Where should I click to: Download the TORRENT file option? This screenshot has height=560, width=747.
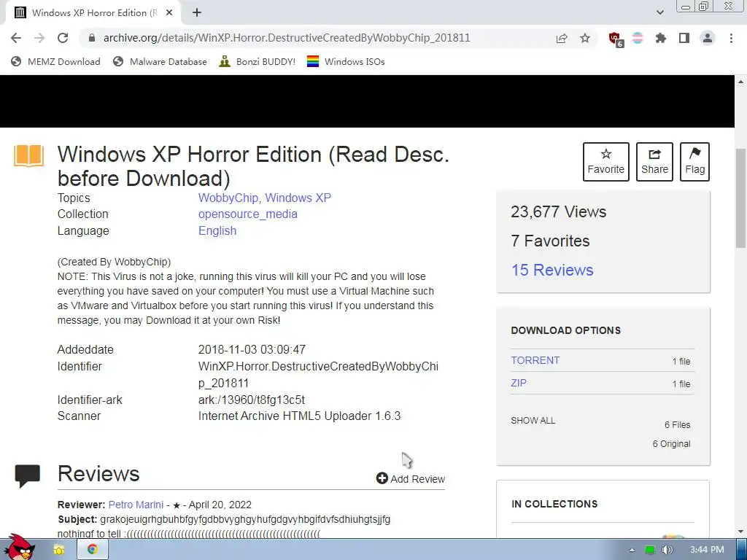[x=535, y=360]
